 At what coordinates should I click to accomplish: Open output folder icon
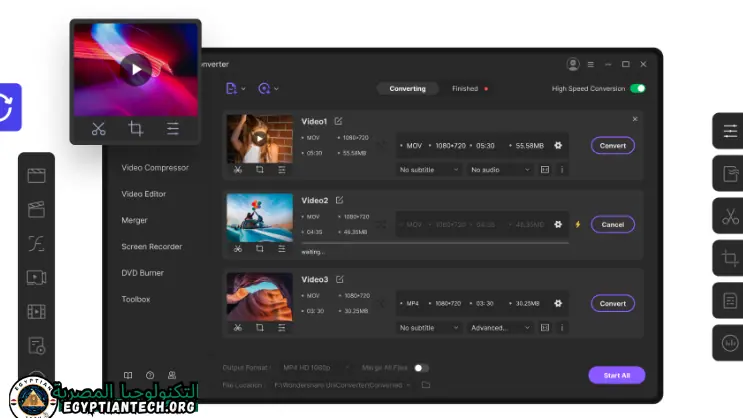click(426, 385)
